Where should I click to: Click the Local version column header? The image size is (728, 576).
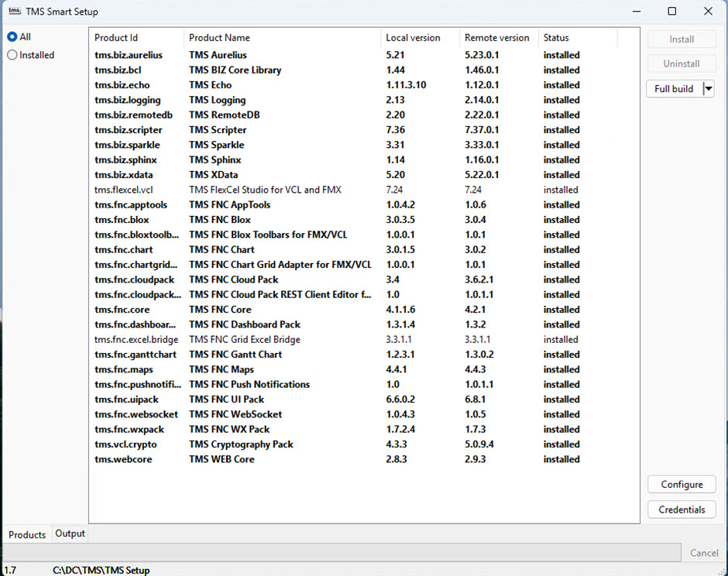(413, 38)
